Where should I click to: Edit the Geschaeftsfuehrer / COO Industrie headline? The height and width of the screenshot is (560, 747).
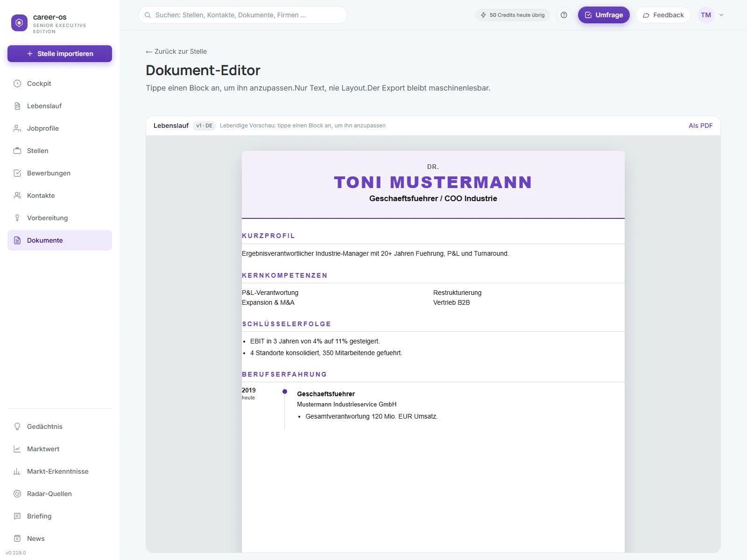click(x=433, y=198)
